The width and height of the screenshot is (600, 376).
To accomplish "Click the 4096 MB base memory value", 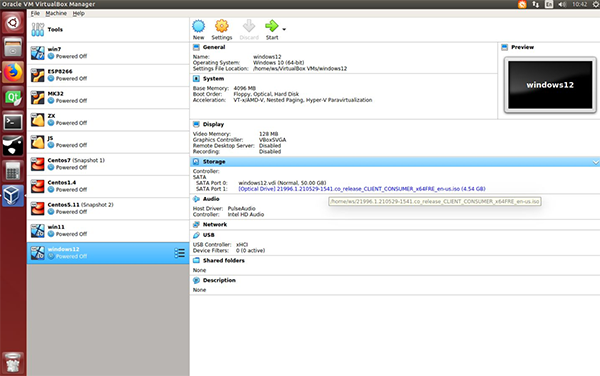I will pos(245,88).
